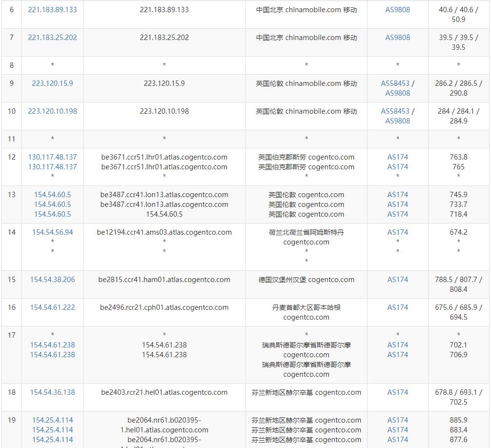Select the 733.7 latency value
Screen dimensions: 491x448
pos(458,204)
